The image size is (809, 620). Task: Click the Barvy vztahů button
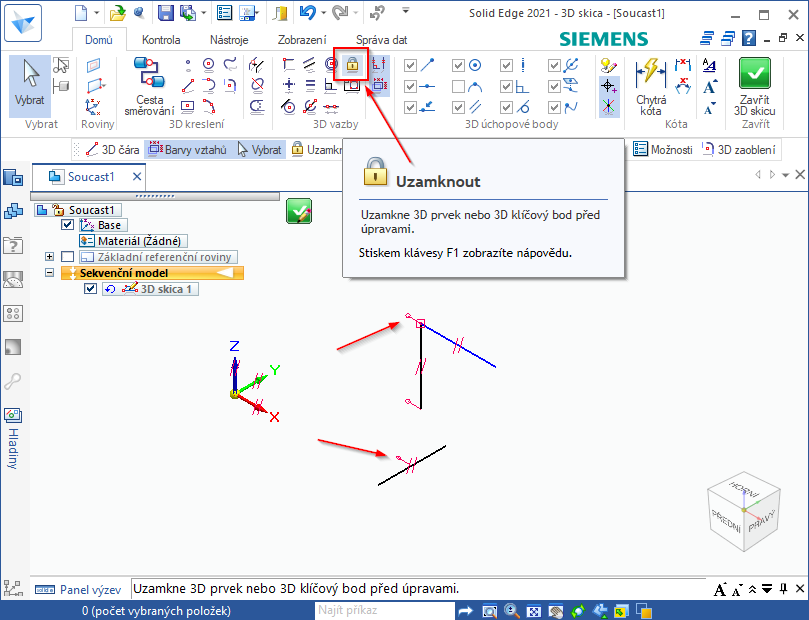click(187, 150)
